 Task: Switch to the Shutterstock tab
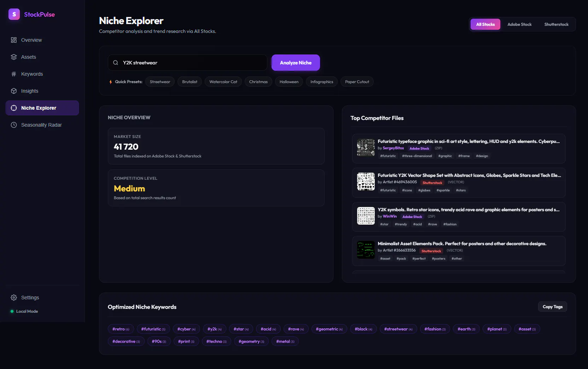coord(556,24)
